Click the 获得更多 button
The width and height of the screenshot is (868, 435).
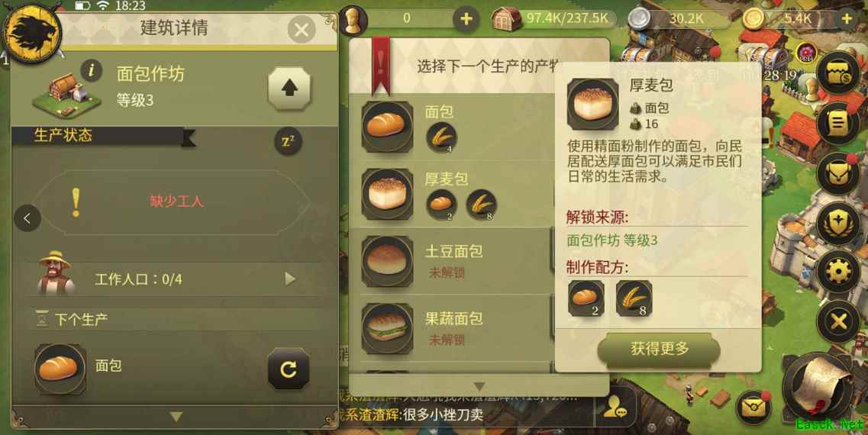(659, 349)
